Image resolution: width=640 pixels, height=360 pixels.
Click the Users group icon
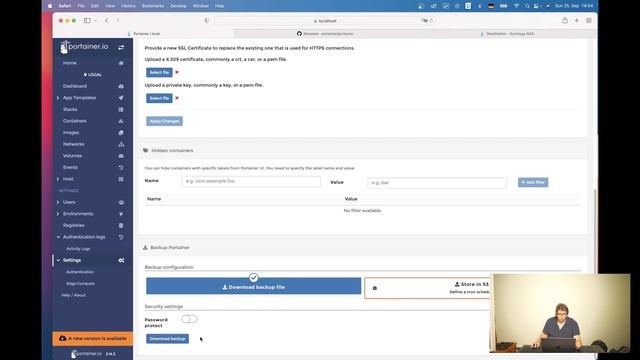click(121, 202)
